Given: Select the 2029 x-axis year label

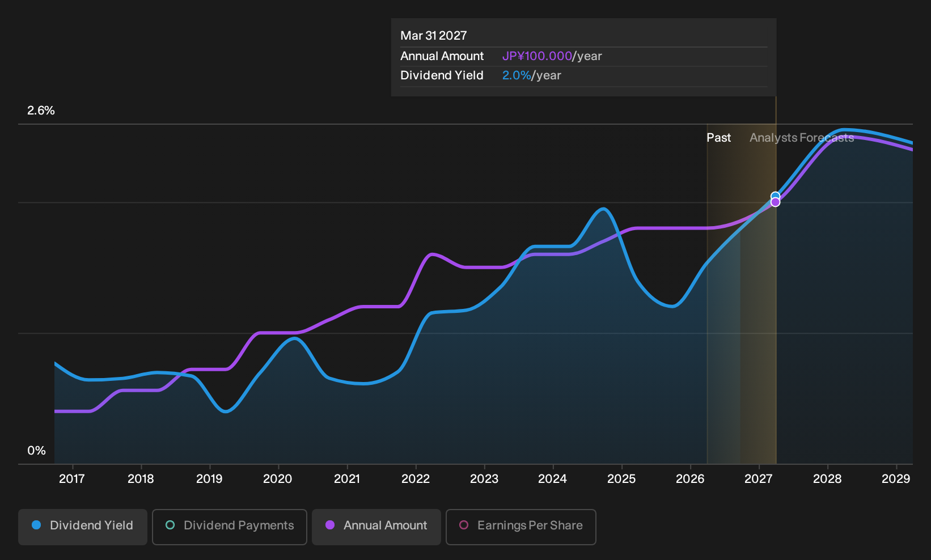Looking at the screenshot, I should (896, 479).
